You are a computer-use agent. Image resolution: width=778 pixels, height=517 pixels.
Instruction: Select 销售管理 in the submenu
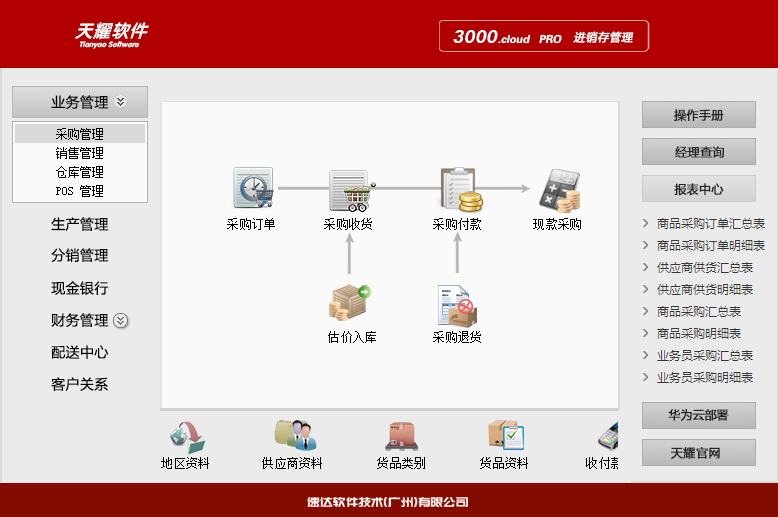point(80,153)
